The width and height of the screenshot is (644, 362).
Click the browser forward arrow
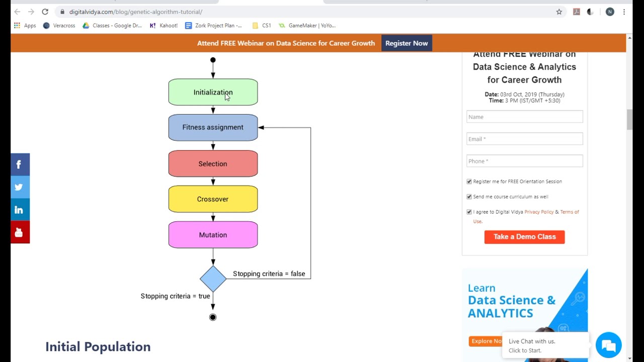pyautogui.click(x=31, y=12)
